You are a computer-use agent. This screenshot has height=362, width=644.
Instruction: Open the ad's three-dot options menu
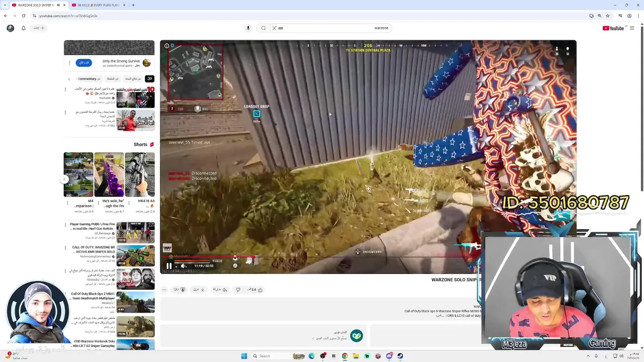point(69,63)
